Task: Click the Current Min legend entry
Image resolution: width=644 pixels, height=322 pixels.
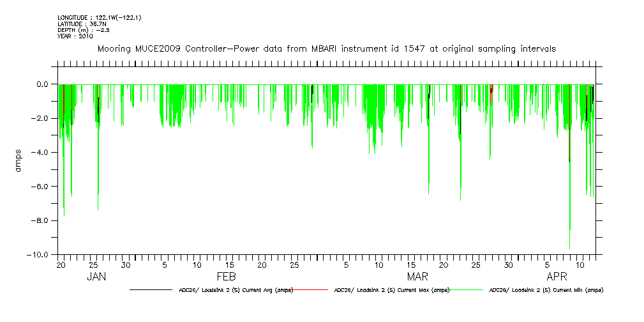Action: click(546, 290)
